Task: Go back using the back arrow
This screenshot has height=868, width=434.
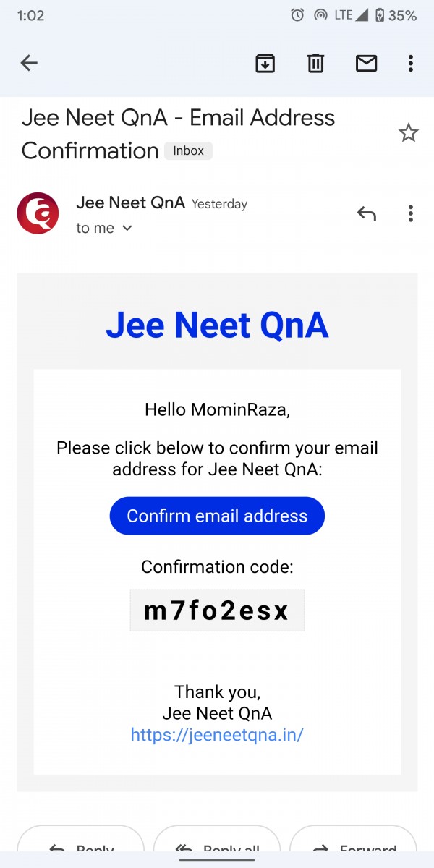Action: pyautogui.click(x=29, y=64)
